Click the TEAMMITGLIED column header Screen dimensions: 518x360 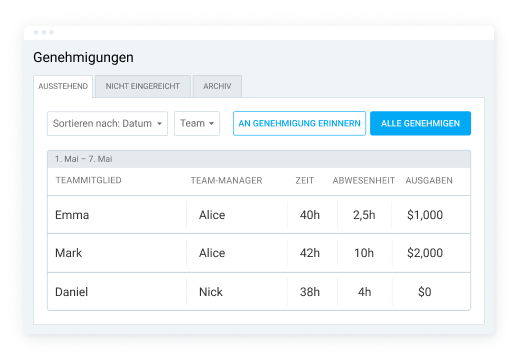point(89,180)
